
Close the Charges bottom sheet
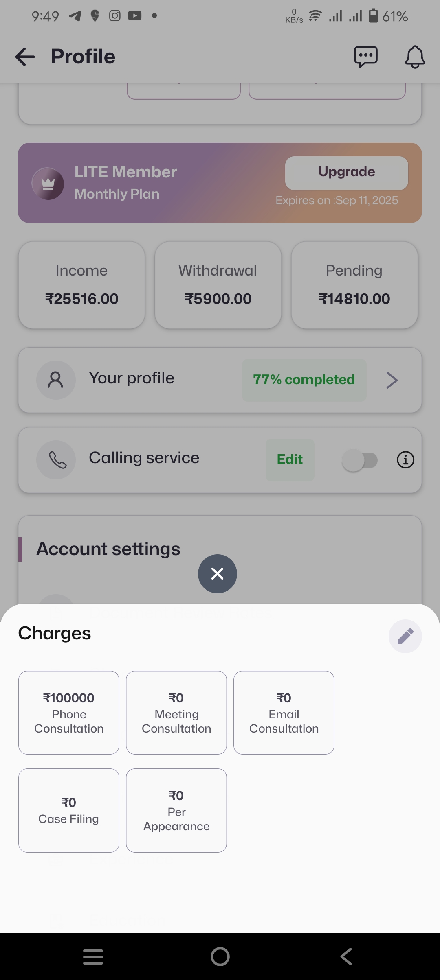point(218,573)
